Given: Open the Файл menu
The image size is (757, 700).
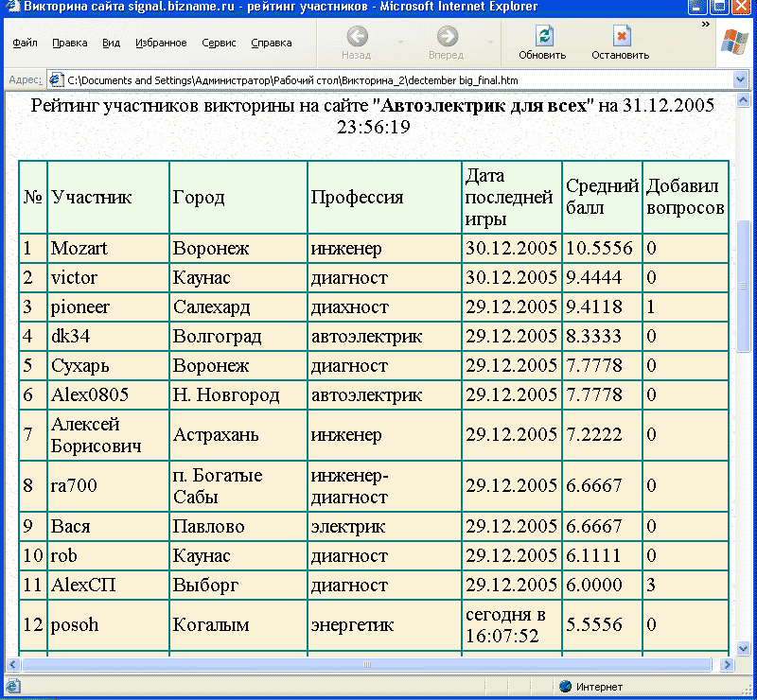Looking at the screenshot, I should [25, 43].
